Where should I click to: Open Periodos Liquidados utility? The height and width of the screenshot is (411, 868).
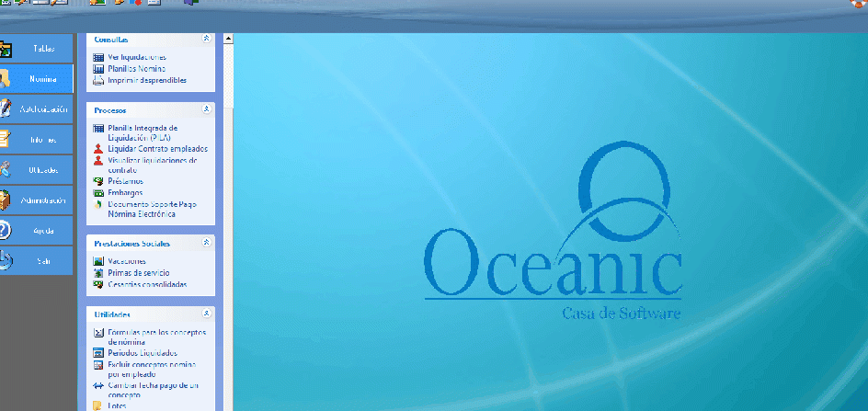(x=142, y=353)
